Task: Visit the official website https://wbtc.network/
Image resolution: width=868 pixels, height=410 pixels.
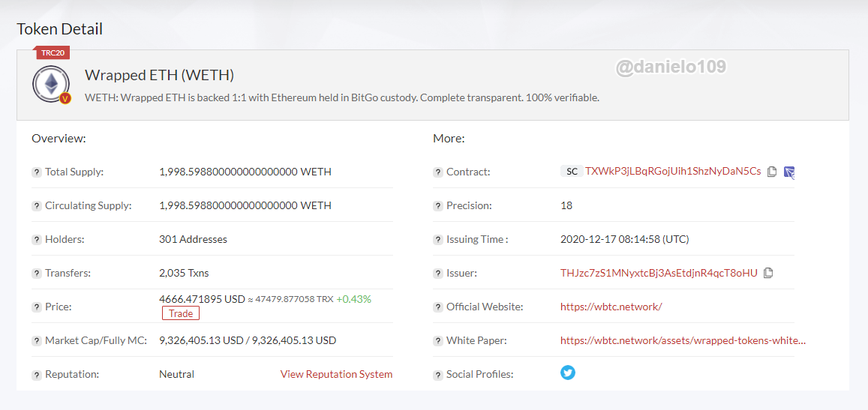Action: 611,307
